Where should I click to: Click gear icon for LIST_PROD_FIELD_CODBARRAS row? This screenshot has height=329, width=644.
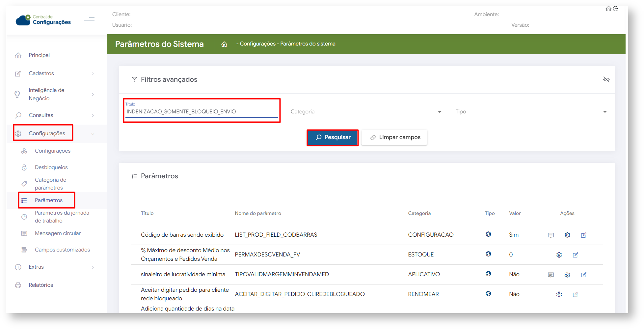click(x=567, y=235)
